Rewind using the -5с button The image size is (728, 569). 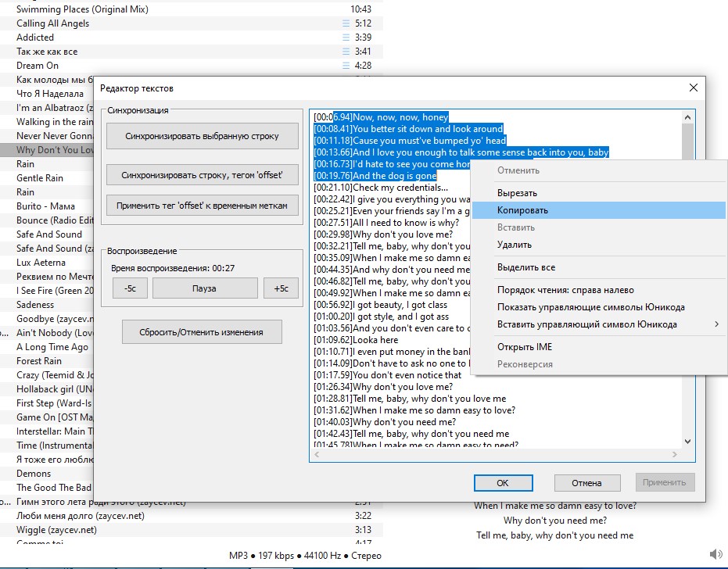click(130, 288)
